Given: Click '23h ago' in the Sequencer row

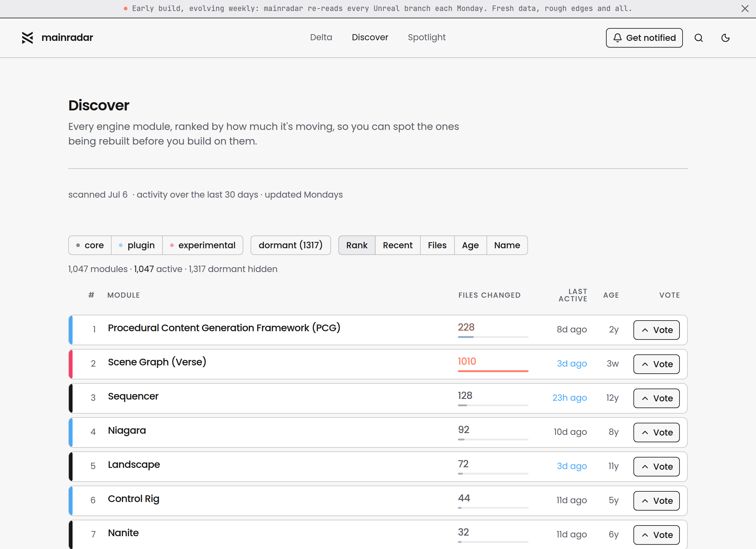Looking at the screenshot, I should [x=570, y=398].
